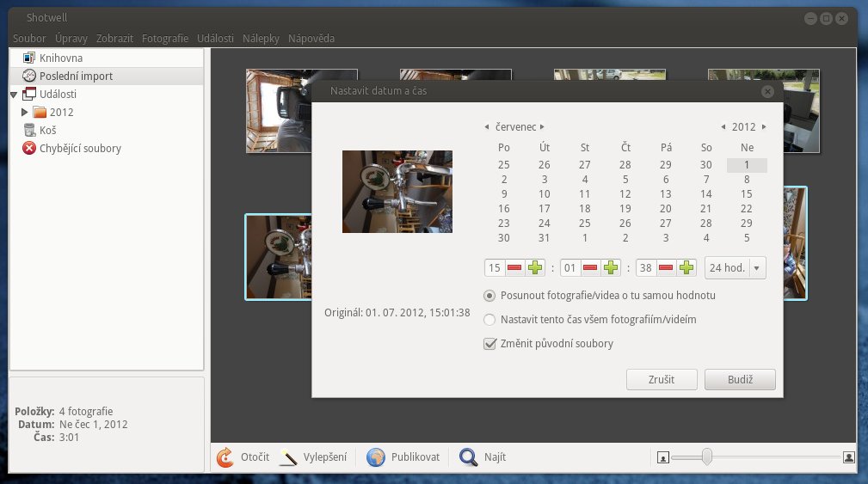Screen dimensions: 868x484
Task: Click the Otočit rotate icon
Action: (x=225, y=457)
